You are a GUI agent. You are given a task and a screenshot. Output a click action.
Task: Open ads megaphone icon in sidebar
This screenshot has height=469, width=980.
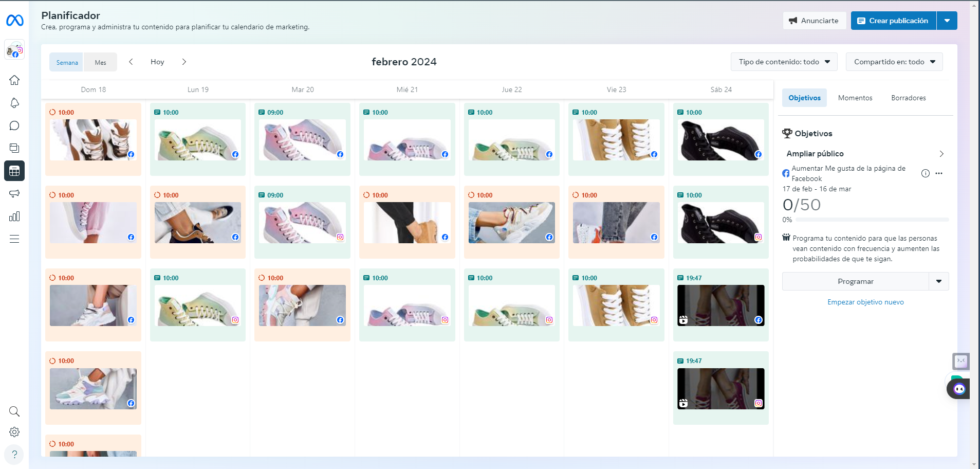point(14,193)
